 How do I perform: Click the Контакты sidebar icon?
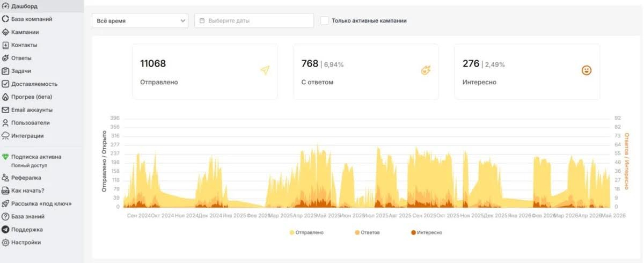coord(5,45)
